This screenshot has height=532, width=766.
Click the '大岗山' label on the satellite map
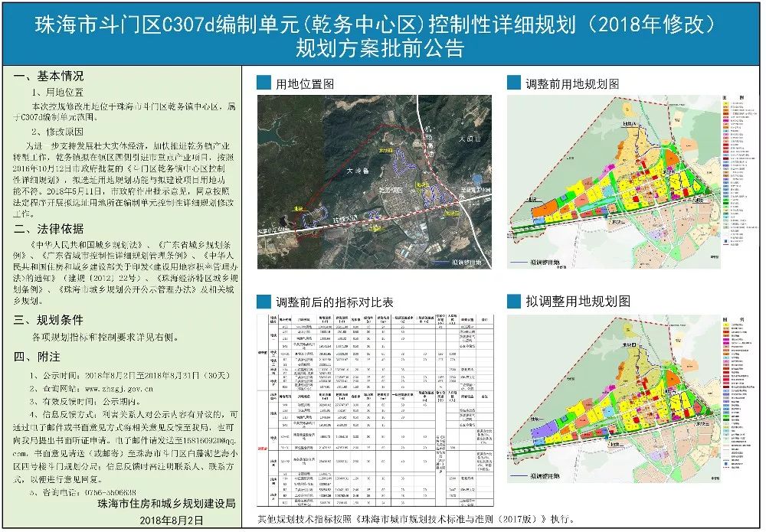coord(470,139)
